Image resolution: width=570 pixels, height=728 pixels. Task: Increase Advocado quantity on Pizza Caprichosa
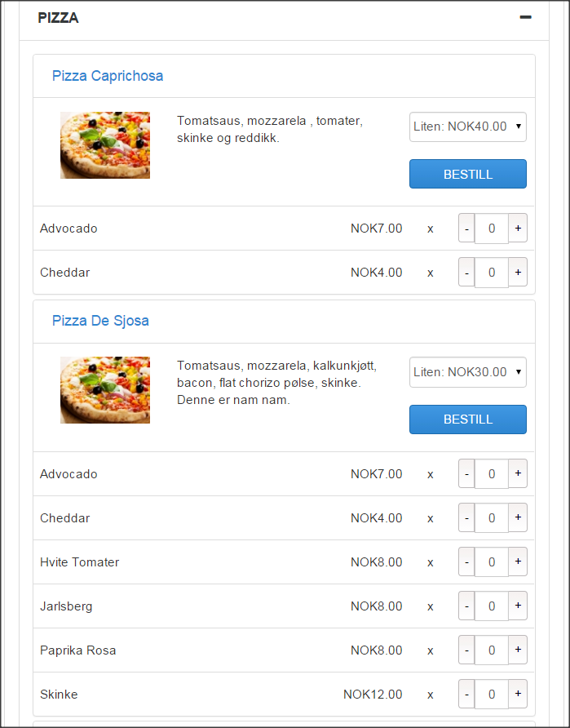click(518, 228)
